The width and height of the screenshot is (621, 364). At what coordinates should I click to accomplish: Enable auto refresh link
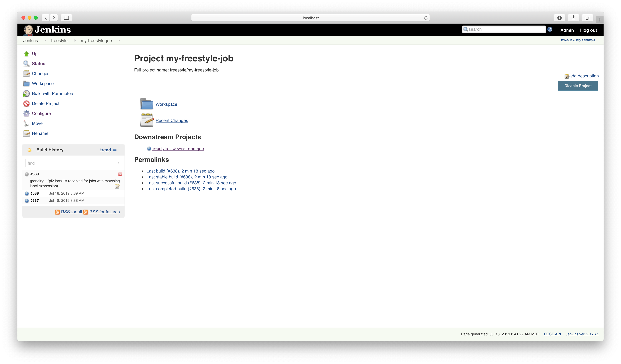tap(578, 40)
